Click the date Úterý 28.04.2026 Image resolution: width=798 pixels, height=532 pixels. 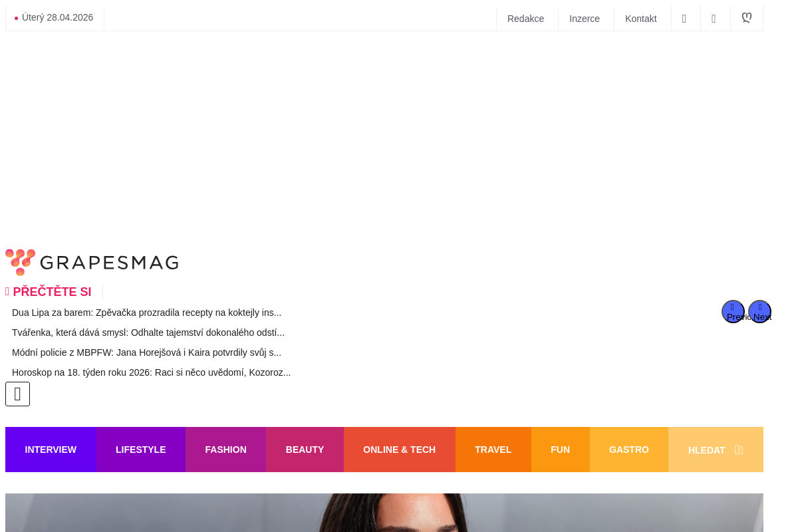point(57,17)
